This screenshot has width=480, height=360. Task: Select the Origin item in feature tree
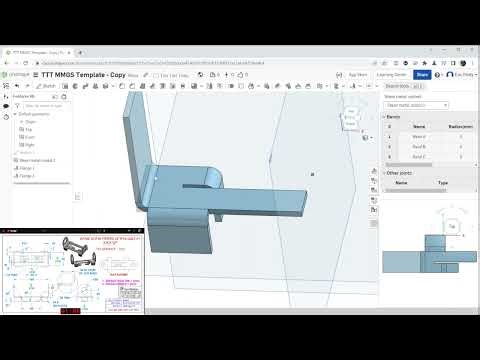[x=30, y=122]
